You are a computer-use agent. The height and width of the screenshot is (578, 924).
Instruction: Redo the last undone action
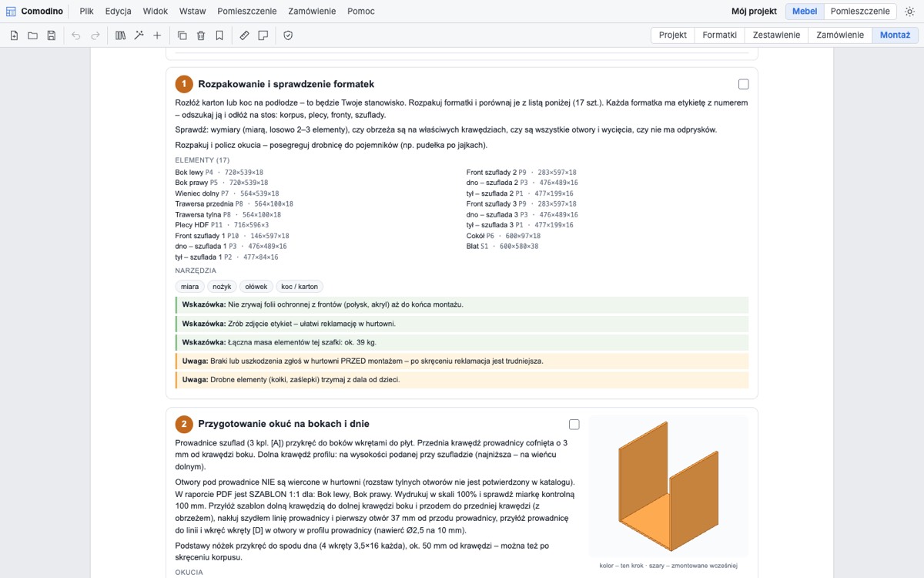point(95,35)
